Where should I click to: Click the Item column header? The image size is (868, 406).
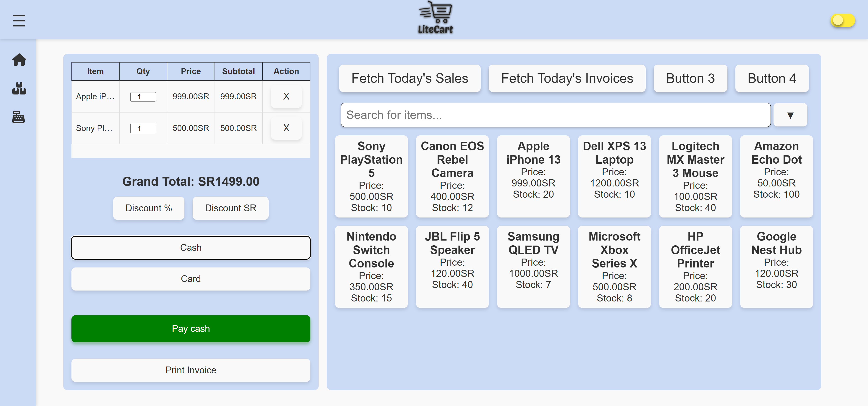click(95, 71)
